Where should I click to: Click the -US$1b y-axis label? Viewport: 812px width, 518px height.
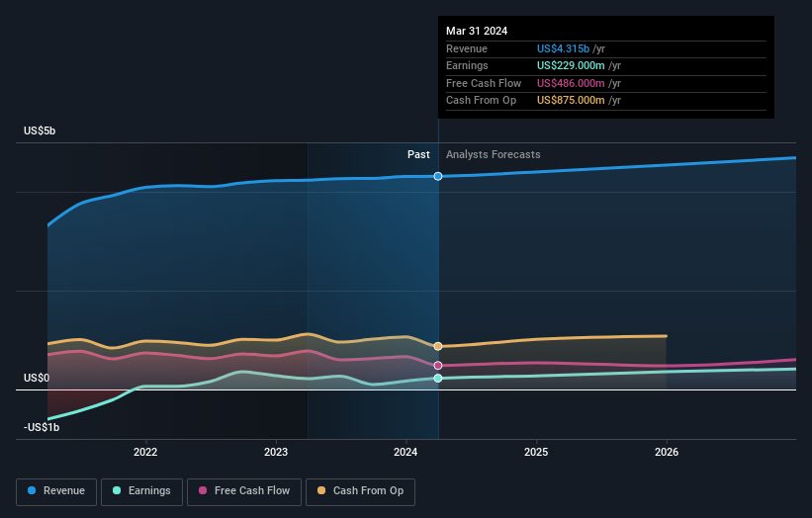tap(42, 427)
